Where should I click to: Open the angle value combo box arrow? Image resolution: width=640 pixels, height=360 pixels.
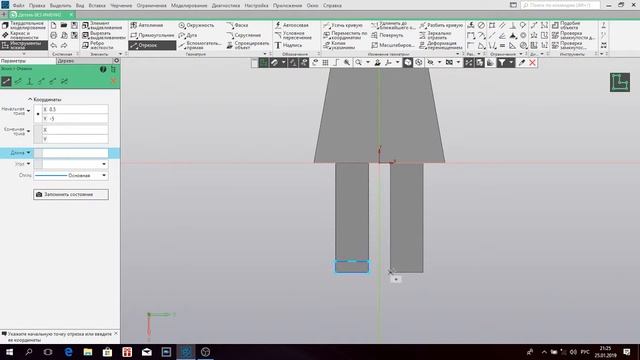point(104,164)
